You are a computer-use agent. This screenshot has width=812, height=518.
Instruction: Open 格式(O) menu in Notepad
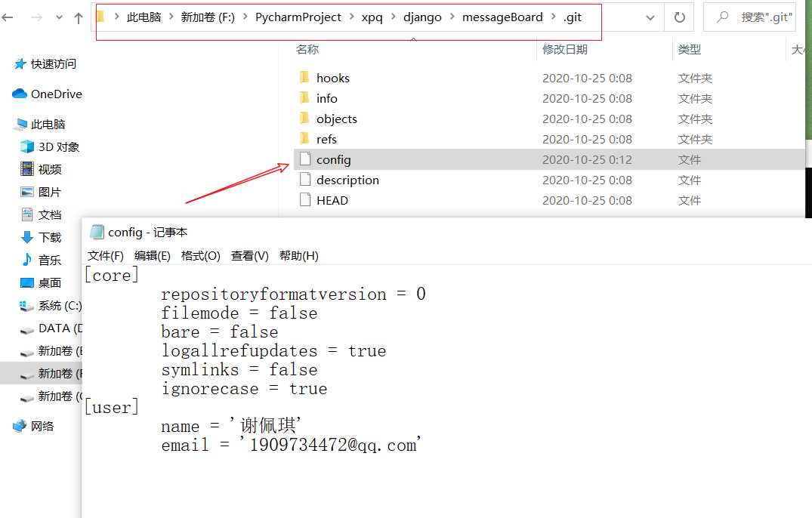(201, 256)
